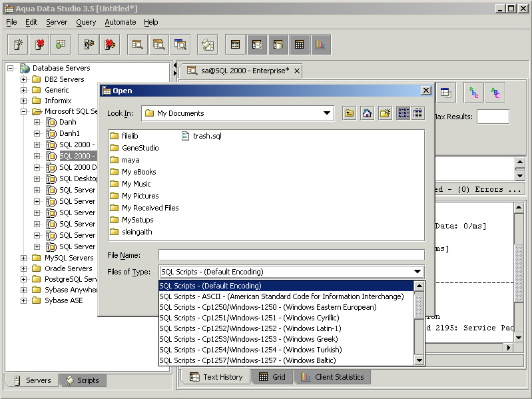Switch to the Client Statistics tab
This screenshot has height=399, width=532.
click(x=333, y=377)
